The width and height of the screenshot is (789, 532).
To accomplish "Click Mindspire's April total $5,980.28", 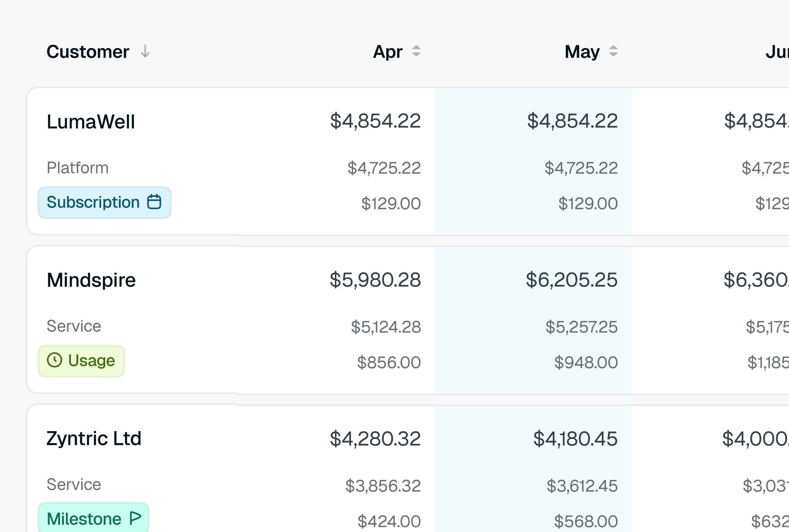I will [375, 280].
